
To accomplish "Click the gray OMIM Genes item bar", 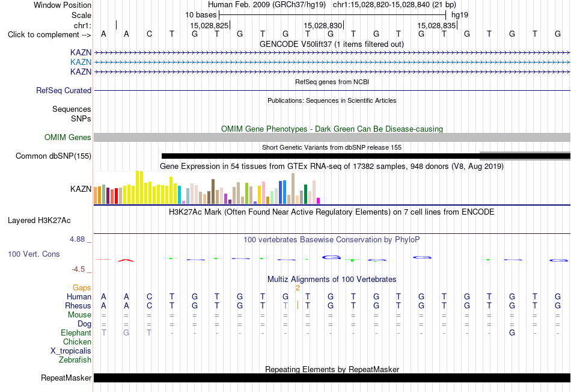I will (x=332, y=137).
